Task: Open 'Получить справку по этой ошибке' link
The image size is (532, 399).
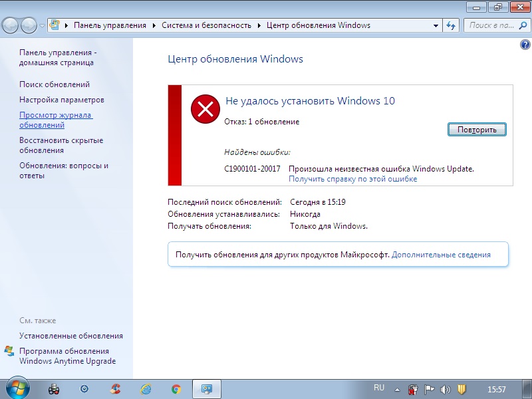Action: click(352, 179)
